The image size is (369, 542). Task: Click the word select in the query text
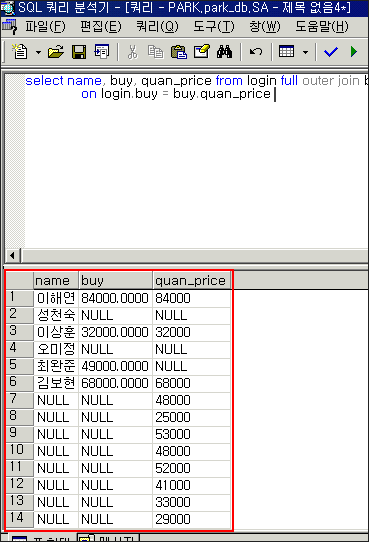point(44,81)
